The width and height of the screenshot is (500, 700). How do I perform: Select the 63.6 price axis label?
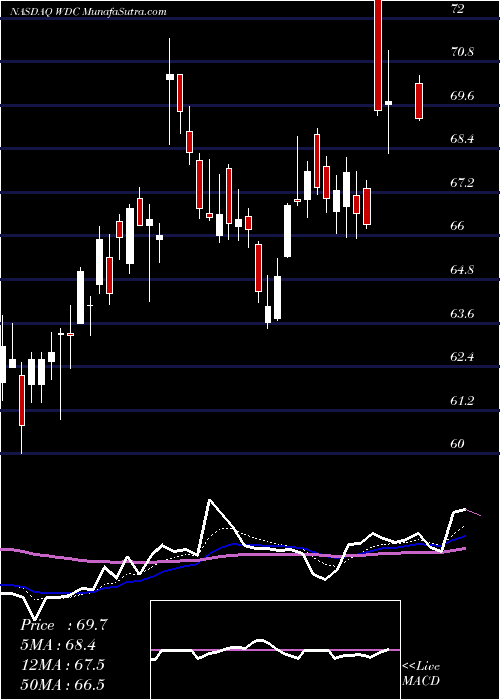462,314
